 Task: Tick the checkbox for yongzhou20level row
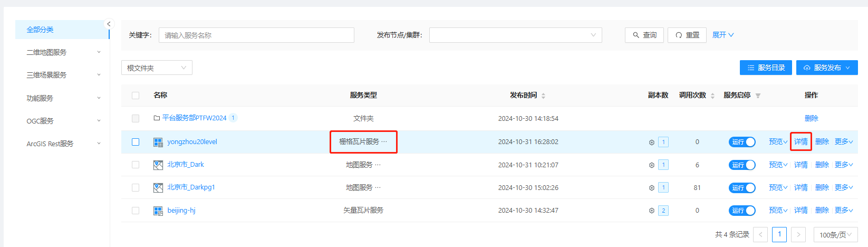[136, 142]
